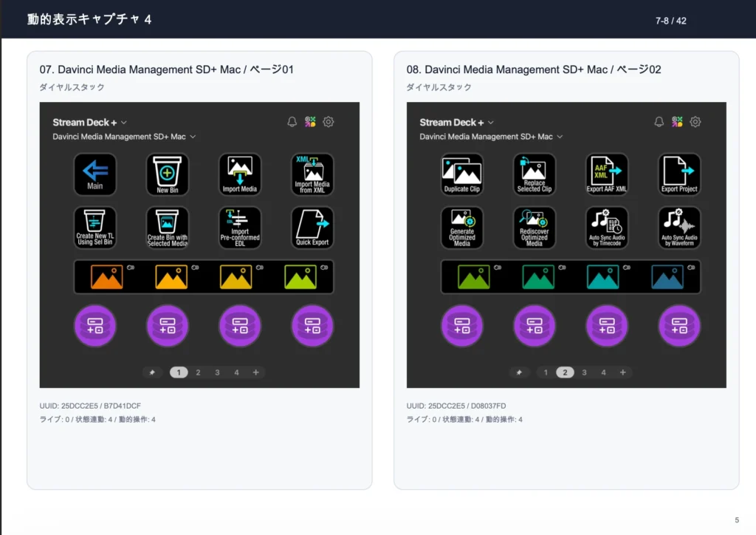Click notification bell in 07 card

[292, 122]
